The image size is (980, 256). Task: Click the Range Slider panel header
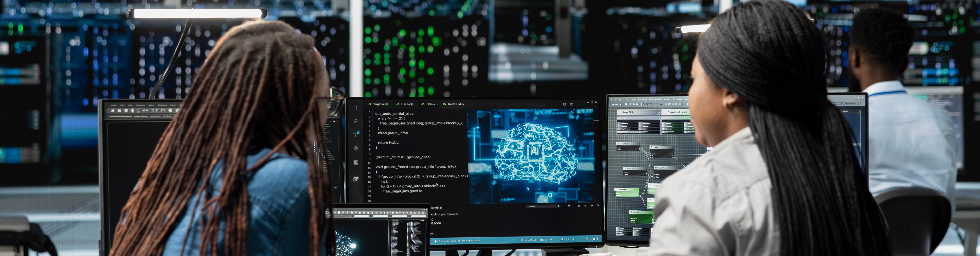pyautogui.click(x=629, y=112)
